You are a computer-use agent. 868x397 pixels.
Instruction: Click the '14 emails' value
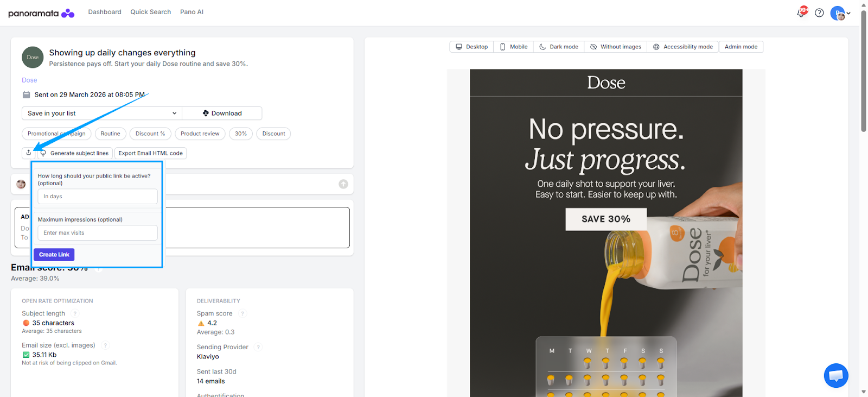pos(210,381)
